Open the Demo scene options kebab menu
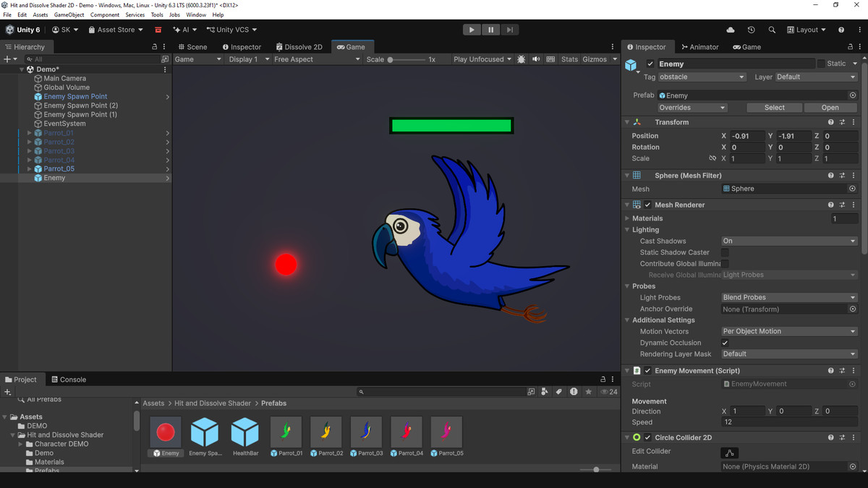Viewport: 868px width, 488px height. click(x=165, y=69)
